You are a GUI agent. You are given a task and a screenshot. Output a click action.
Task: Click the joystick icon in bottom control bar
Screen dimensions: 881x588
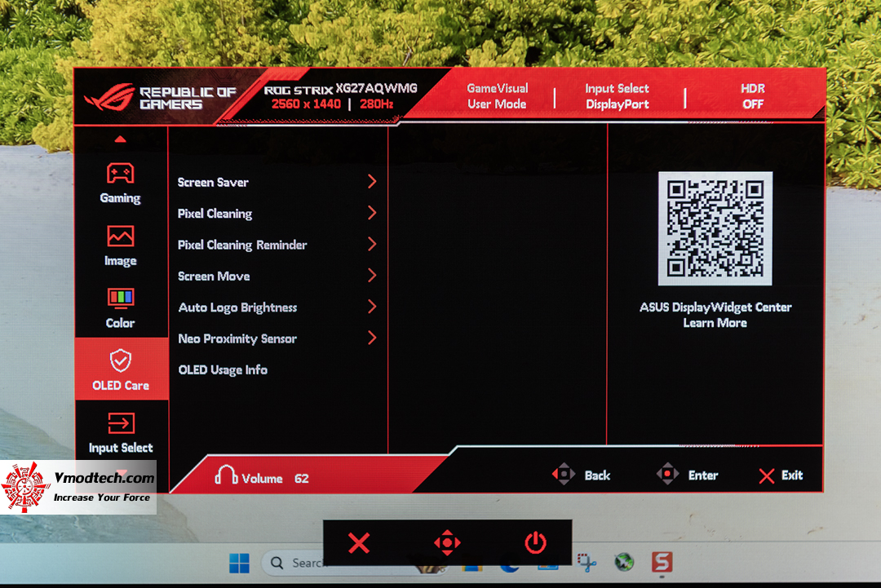click(x=447, y=542)
